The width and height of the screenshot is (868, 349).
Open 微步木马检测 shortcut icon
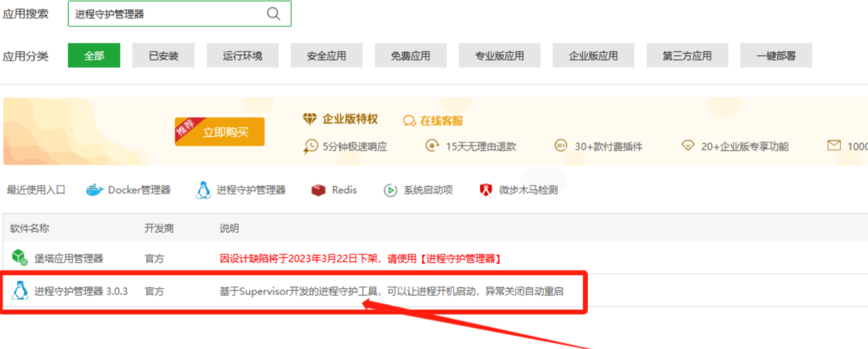coord(486,190)
